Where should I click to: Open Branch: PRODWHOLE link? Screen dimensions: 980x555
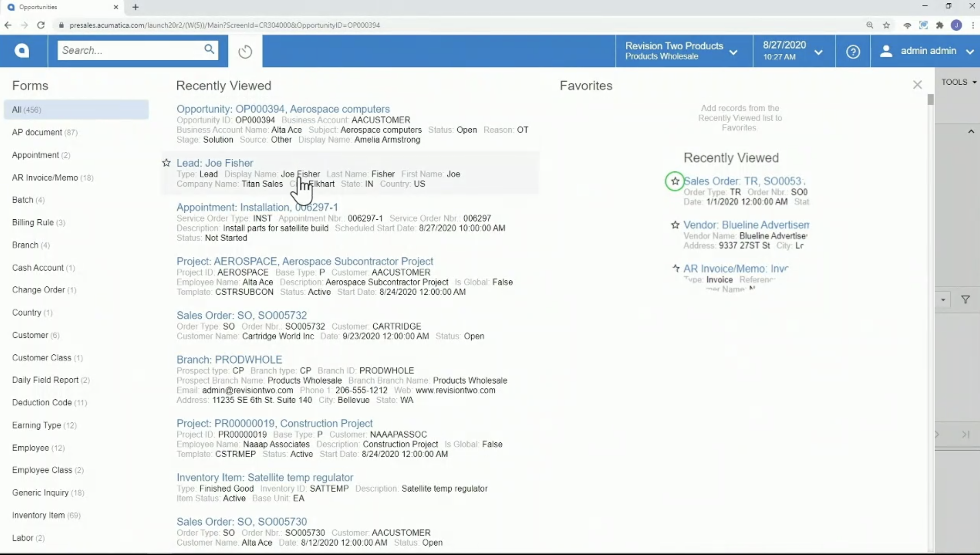click(x=229, y=360)
